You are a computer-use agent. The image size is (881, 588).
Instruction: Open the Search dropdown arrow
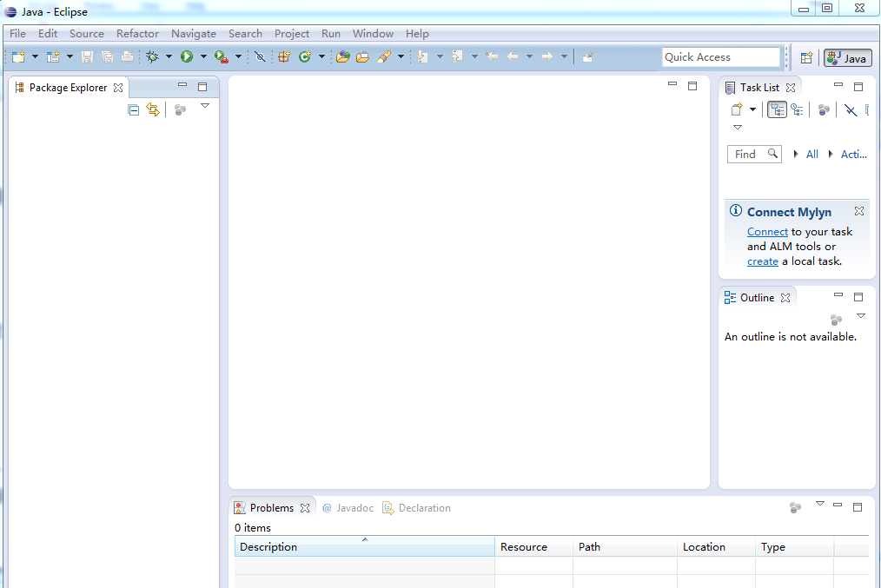pyautogui.click(x=401, y=56)
